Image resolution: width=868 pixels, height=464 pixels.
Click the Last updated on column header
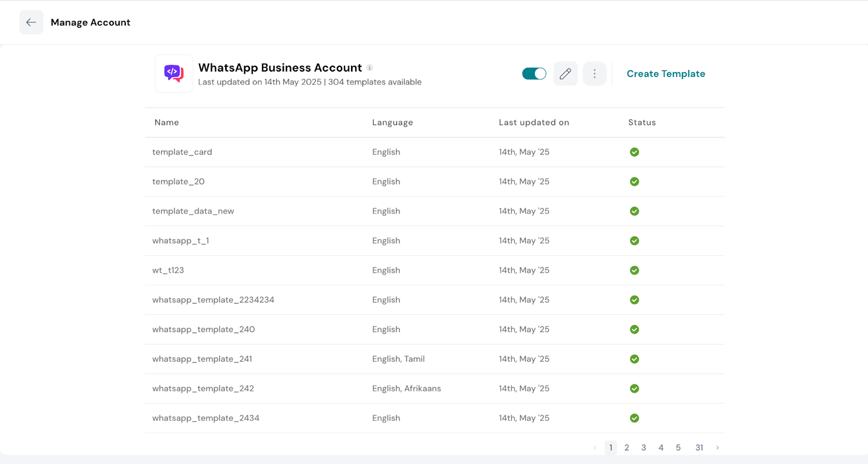pos(534,123)
